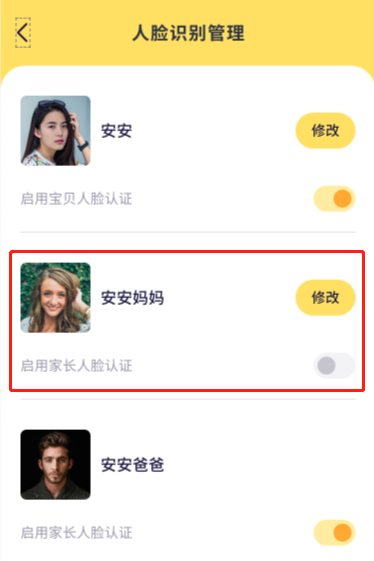Select the name 安安爸爸

[x=132, y=465]
